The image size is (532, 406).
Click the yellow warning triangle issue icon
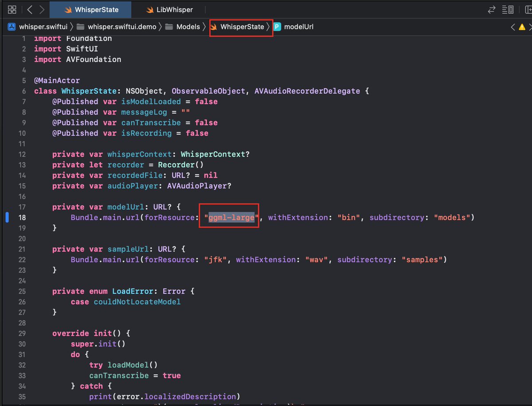coord(522,27)
